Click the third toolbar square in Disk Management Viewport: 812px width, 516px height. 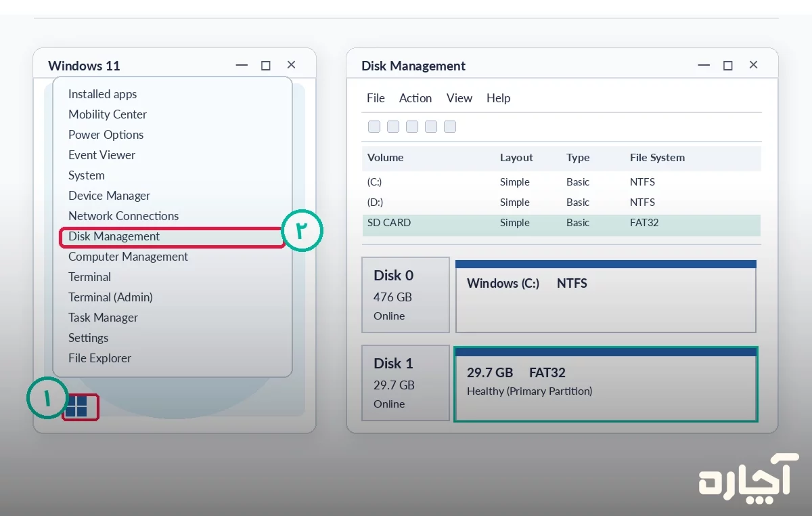click(412, 127)
